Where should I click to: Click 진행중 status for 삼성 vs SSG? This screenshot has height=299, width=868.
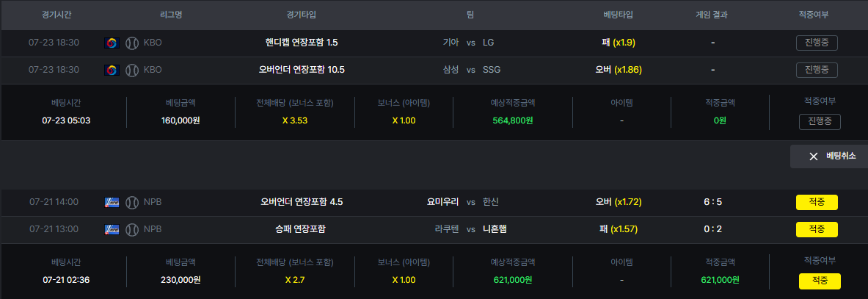(817, 70)
